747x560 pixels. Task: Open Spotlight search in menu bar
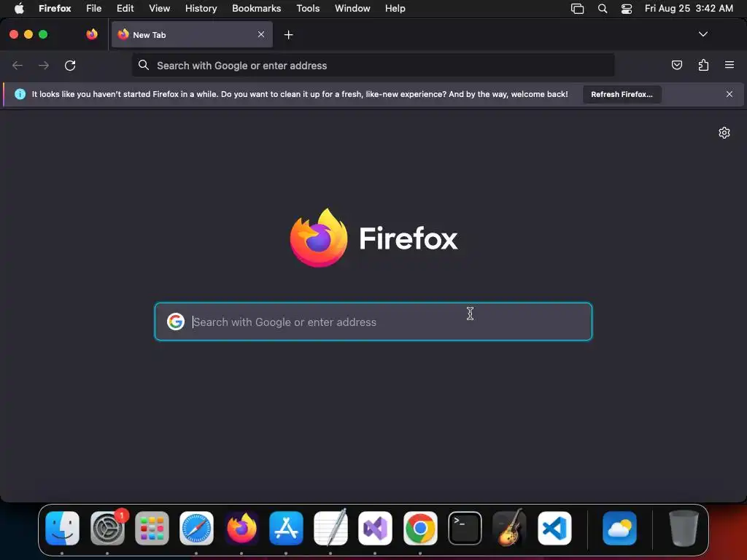pyautogui.click(x=602, y=9)
